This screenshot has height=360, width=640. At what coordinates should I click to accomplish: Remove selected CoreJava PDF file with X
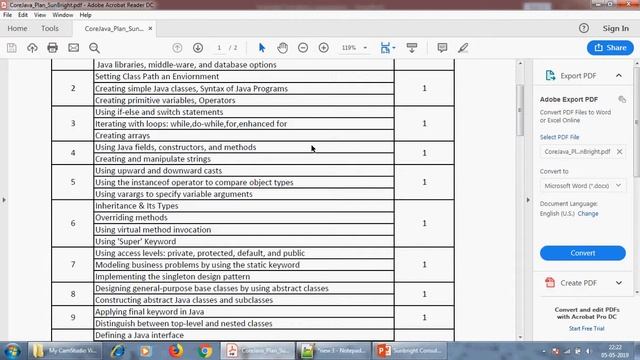[x=620, y=151]
